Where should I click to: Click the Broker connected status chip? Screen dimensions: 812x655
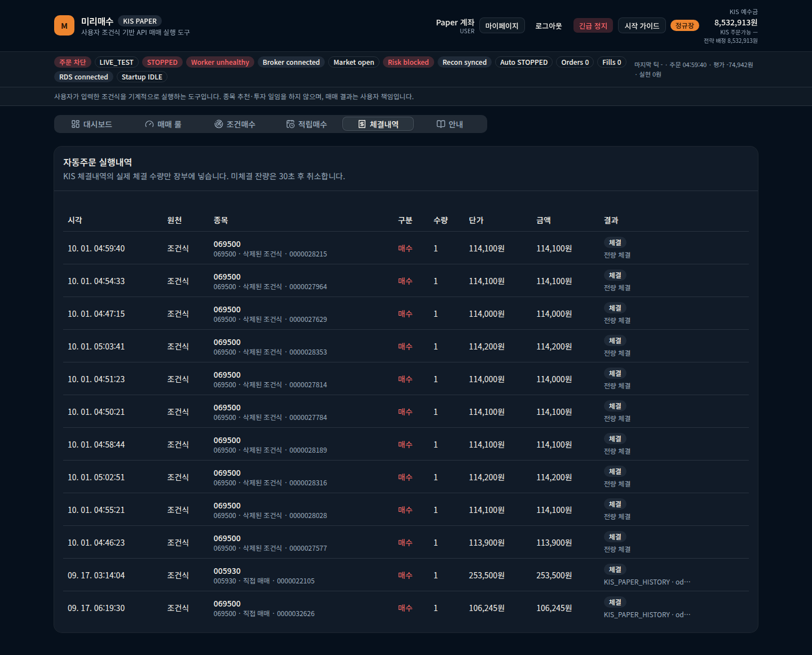[291, 62]
